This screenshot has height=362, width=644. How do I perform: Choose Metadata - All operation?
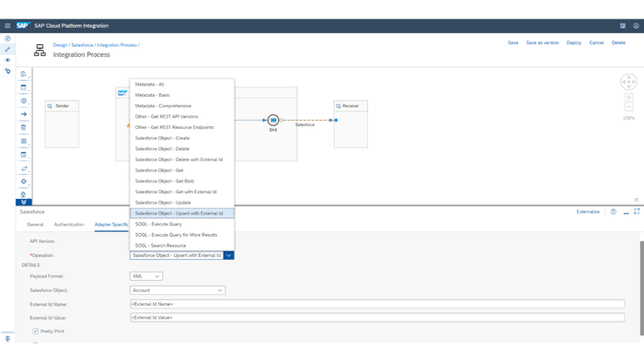(x=182, y=85)
